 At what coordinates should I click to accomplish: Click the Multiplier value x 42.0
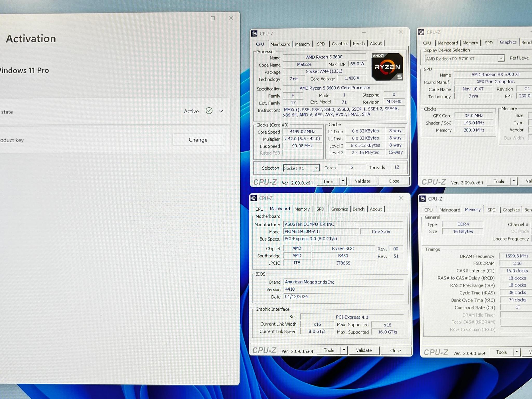click(302, 139)
